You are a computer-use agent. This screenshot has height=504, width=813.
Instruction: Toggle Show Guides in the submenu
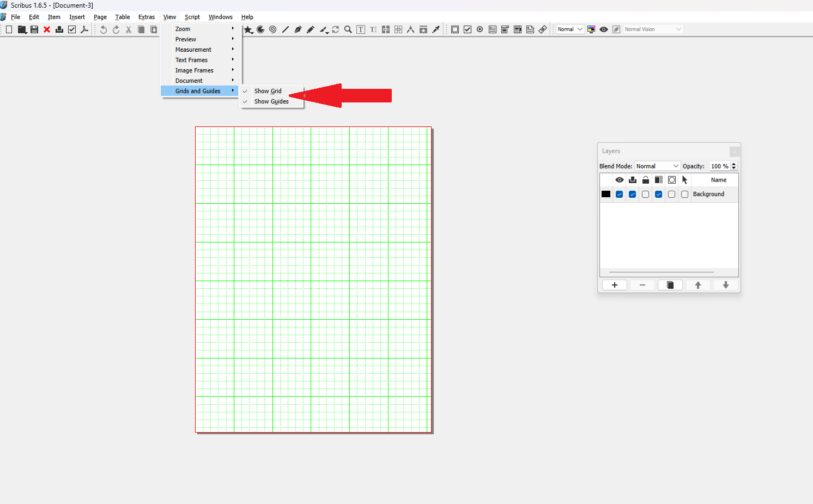pos(272,101)
